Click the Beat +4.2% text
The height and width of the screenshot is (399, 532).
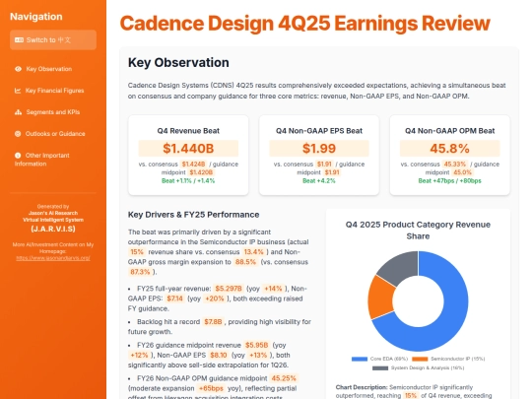tap(319, 181)
